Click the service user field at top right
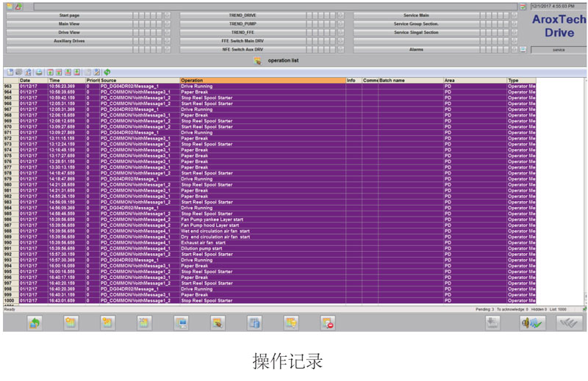Viewport: 588px width, 381px height. 558,50
